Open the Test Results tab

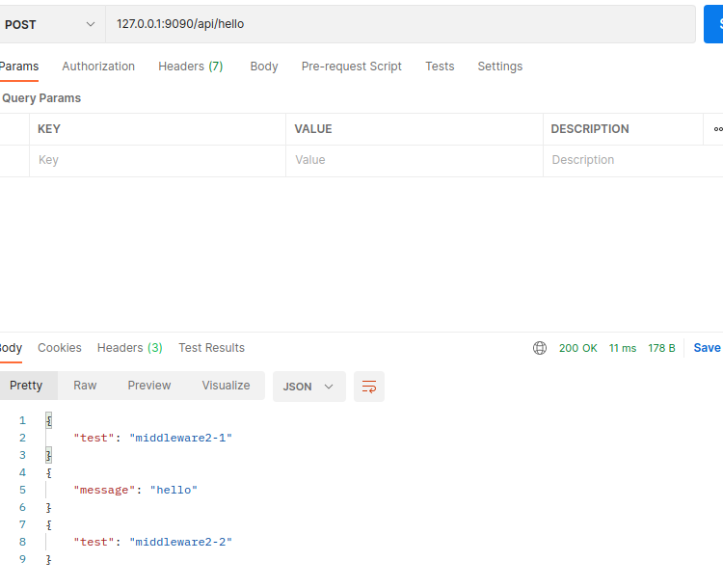212,348
